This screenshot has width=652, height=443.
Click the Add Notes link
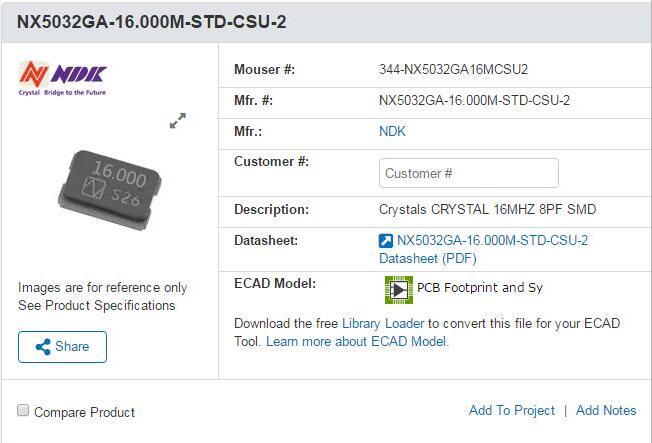pos(606,410)
